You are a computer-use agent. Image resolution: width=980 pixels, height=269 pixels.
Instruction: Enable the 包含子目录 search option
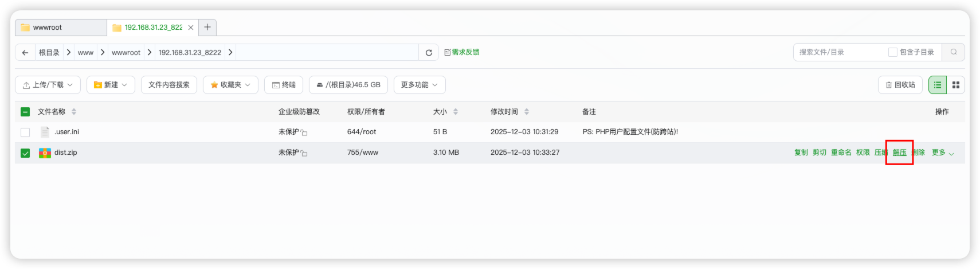click(892, 52)
